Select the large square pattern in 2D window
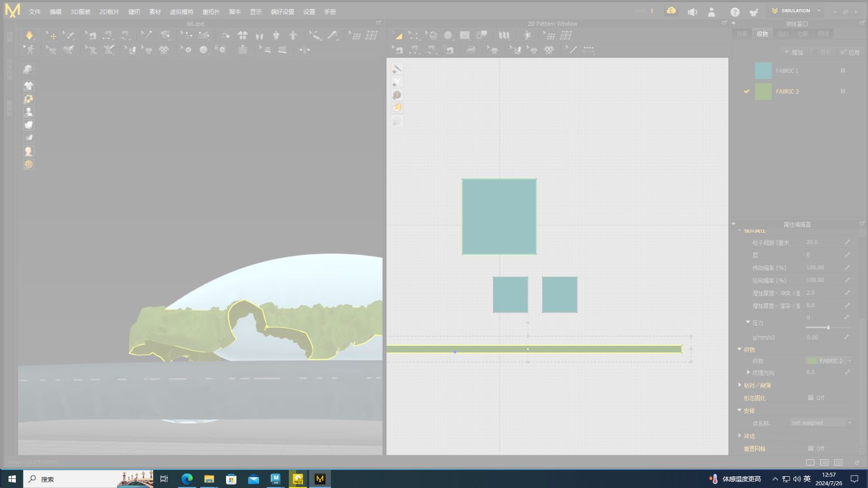 [x=499, y=216]
